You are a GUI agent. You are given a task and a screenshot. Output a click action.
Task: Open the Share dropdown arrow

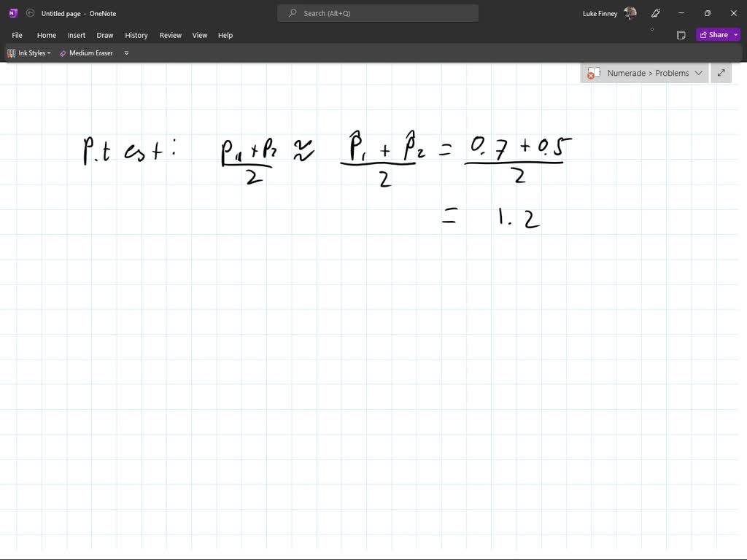tap(736, 34)
